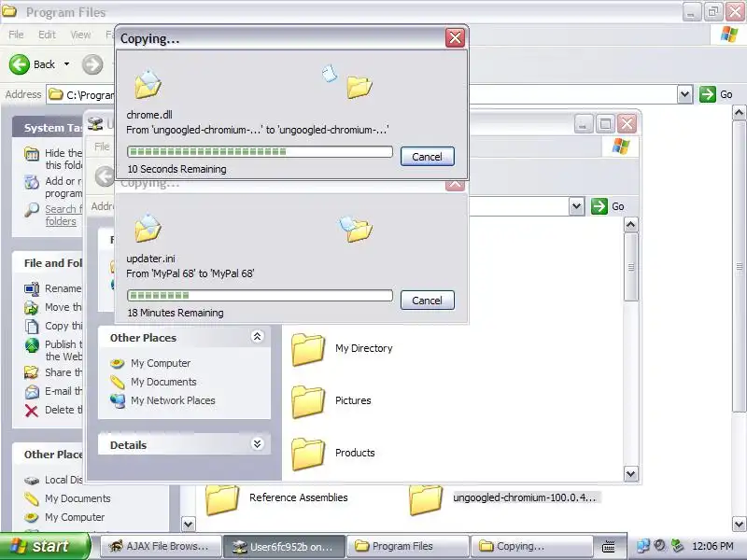Click the Program Files window scroll up arrow

[739, 113]
